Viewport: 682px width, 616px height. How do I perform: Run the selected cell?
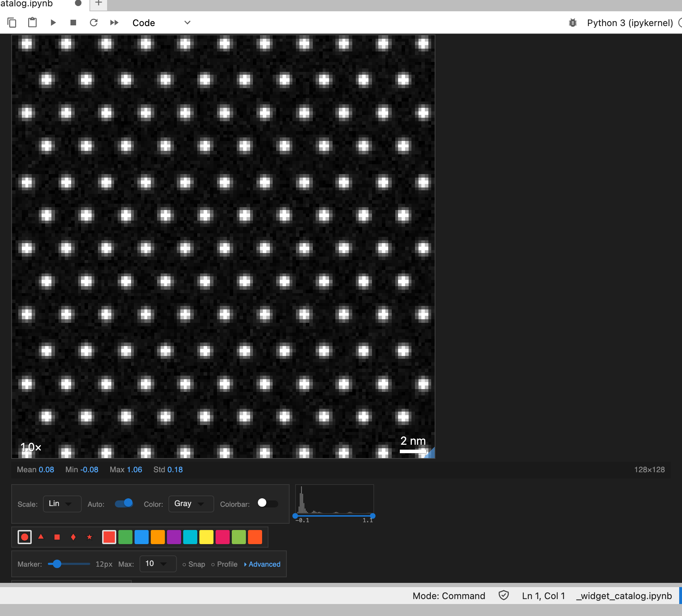click(53, 23)
